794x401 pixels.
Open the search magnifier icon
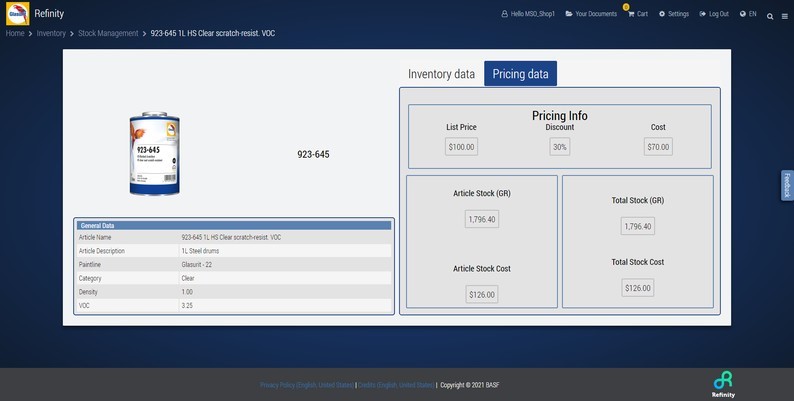[x=770, y=16]
